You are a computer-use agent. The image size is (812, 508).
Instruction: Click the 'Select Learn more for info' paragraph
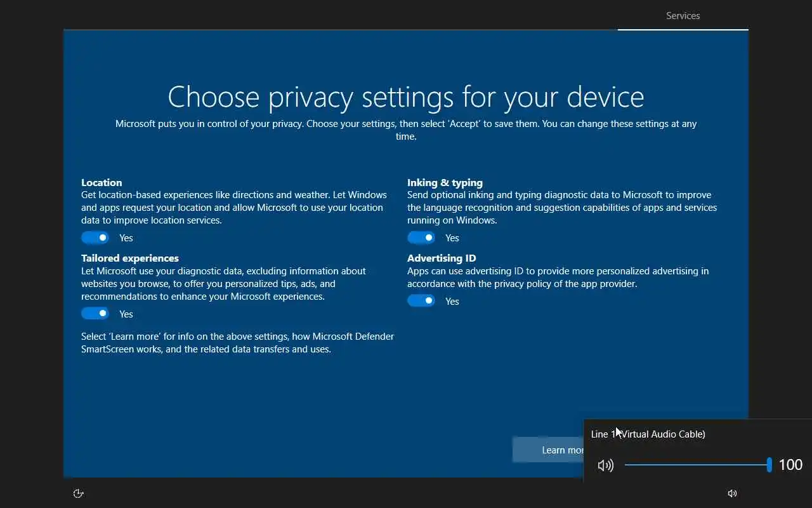(x=238, y=343)
